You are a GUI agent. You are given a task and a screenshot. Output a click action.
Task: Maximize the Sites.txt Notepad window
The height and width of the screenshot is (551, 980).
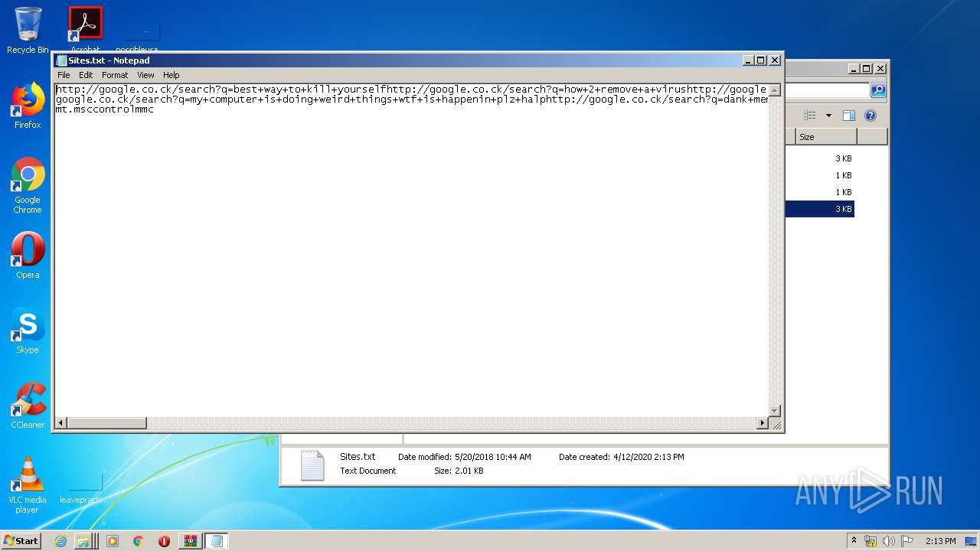coord(760,60)
